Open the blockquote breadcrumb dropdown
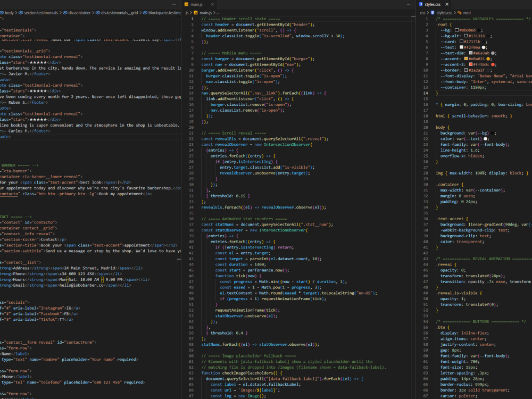Viewport: 532px width, 399px height. [x=164, y=13]
